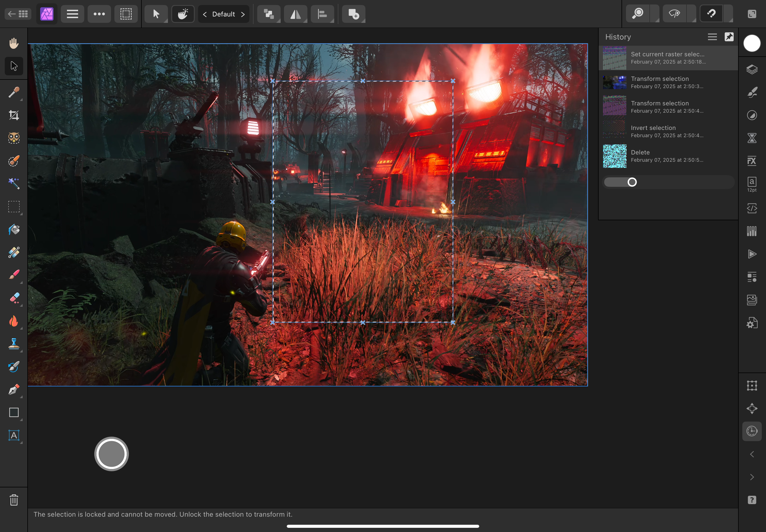Image resolution: width=766 pixels, height=532 pixels.
Task: Open the Flip options in toolbar
Action: pos(295,14)
